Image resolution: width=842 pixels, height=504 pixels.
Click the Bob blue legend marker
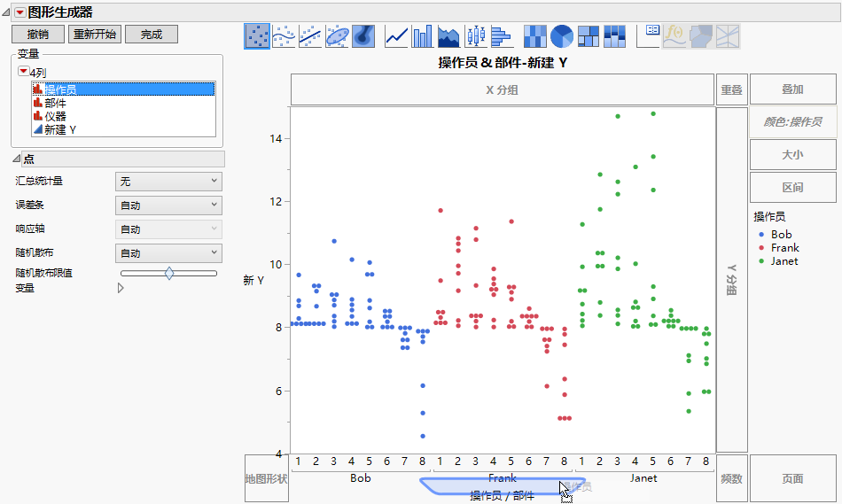point(761,235)
